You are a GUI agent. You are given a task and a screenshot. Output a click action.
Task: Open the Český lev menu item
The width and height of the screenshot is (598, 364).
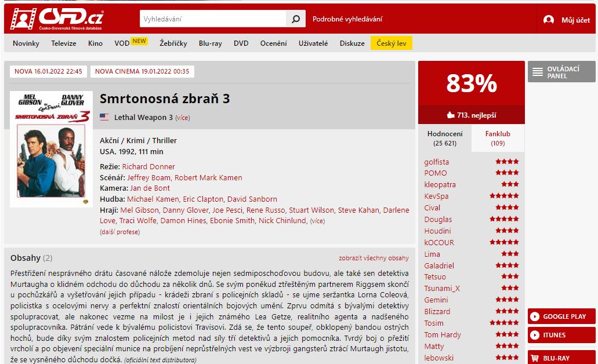point(392,43)
